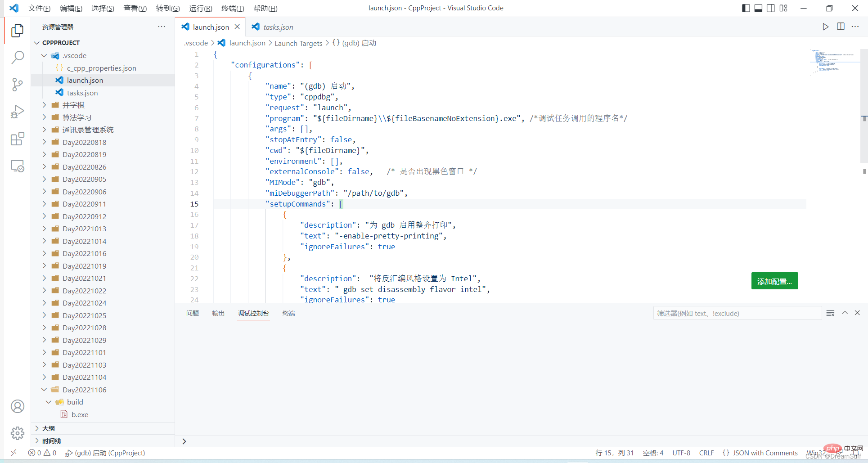
Task: Expand the 大纲 outline section
Action: point(49,428)
